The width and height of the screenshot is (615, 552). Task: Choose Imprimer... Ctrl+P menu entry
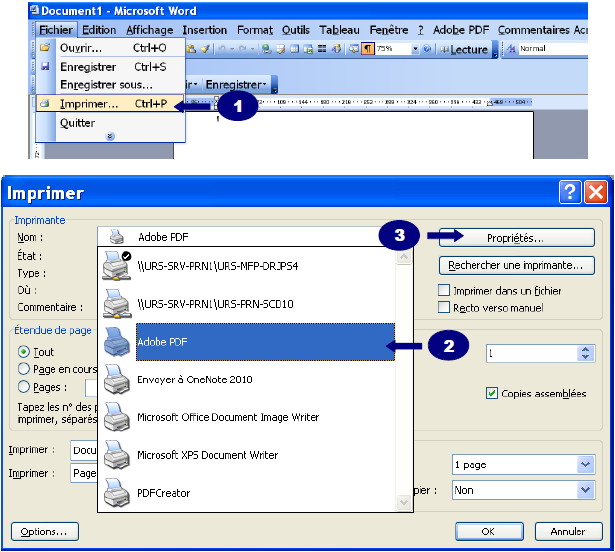[110, 104]
